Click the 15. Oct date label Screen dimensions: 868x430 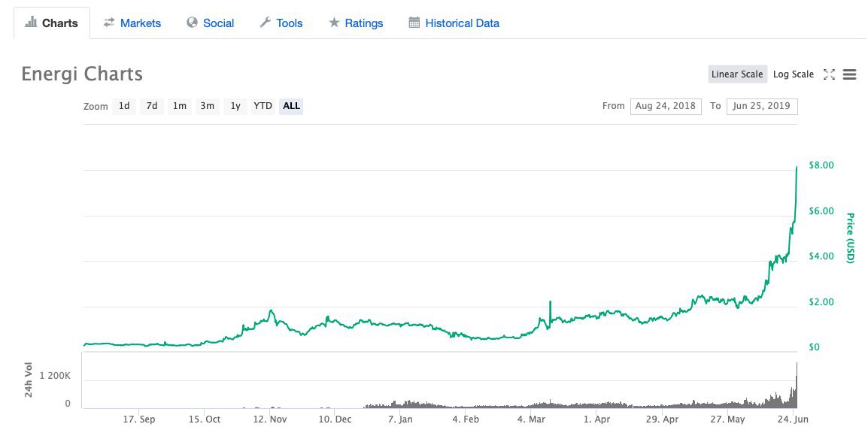(205, 419)
